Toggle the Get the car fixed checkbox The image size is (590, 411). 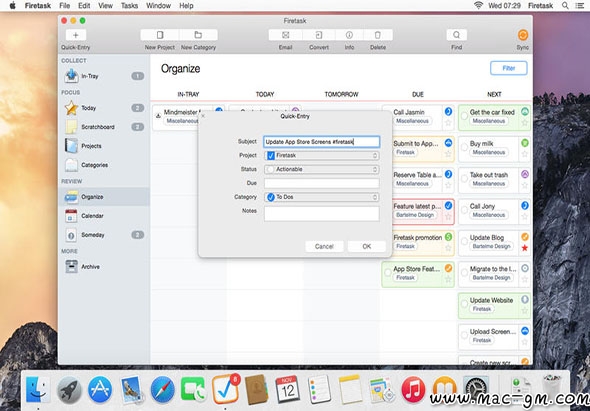pyautogui.click(x=465, y=116)
